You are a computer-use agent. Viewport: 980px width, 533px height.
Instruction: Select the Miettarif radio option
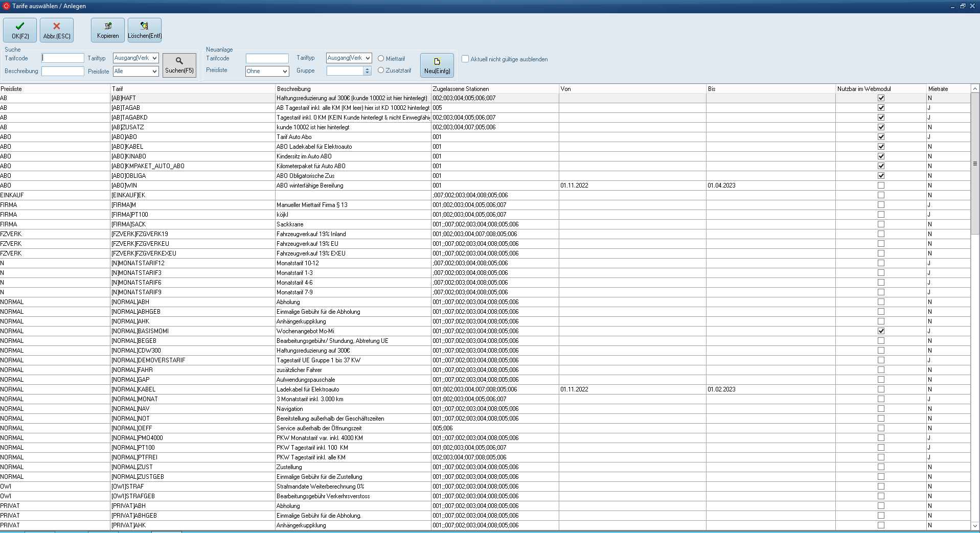tap(381, 59)
